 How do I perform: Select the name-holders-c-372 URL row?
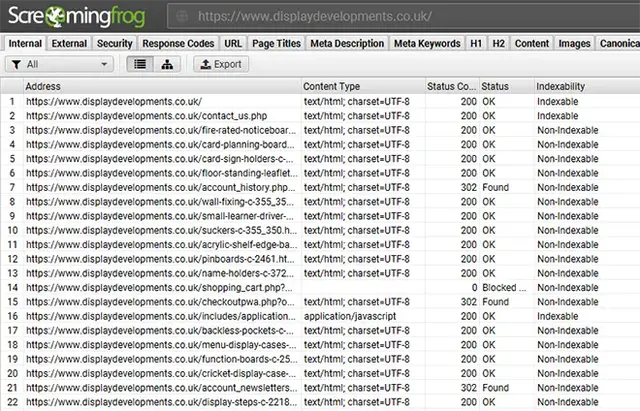point(160,273)
